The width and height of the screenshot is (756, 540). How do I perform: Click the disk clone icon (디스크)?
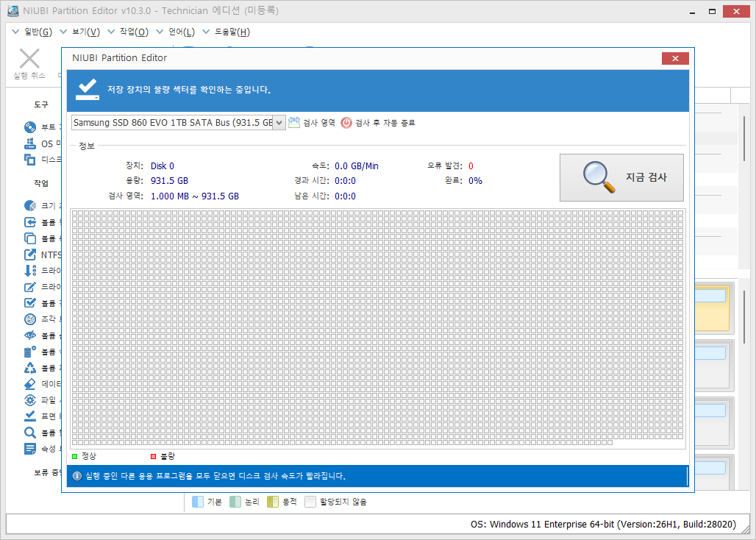(30, 160)
